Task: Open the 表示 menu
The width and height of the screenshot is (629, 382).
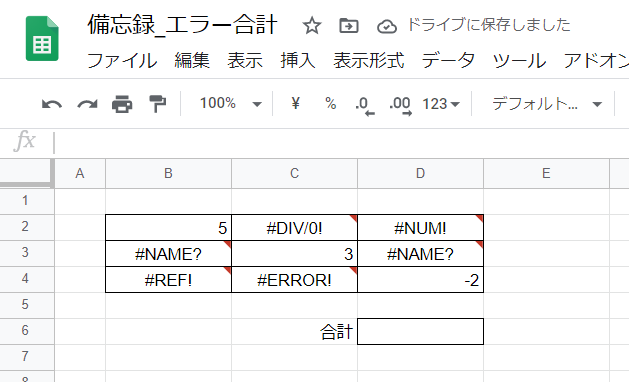Action: pyautogui.click(x=245, y=61)
